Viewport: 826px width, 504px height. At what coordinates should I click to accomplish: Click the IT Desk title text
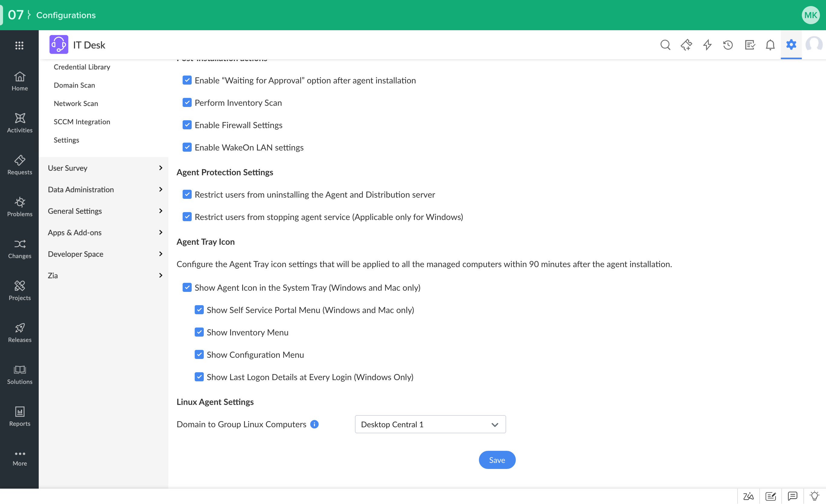coord(89,45)
